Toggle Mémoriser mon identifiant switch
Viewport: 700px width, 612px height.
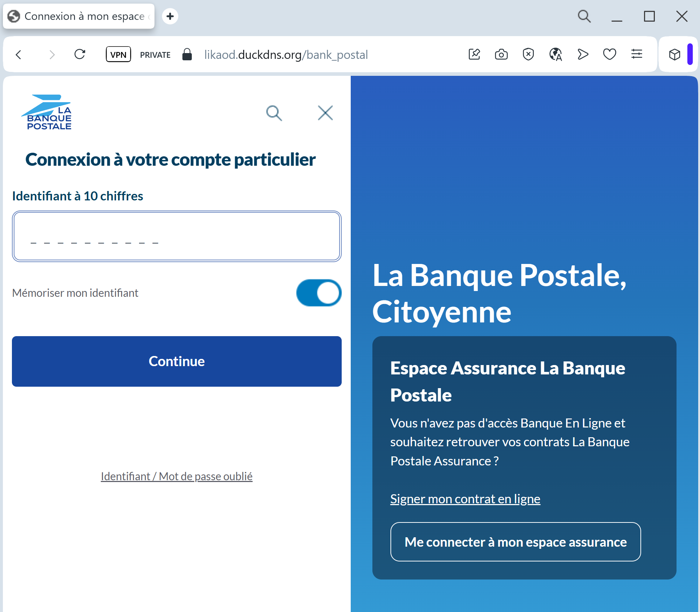pyautogui.click(x=319, y=293)
